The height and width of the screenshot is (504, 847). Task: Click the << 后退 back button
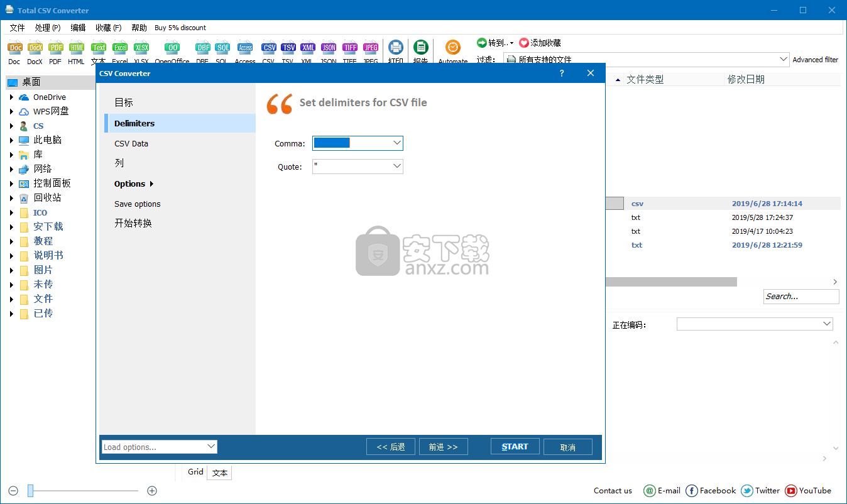coord(391,447)
